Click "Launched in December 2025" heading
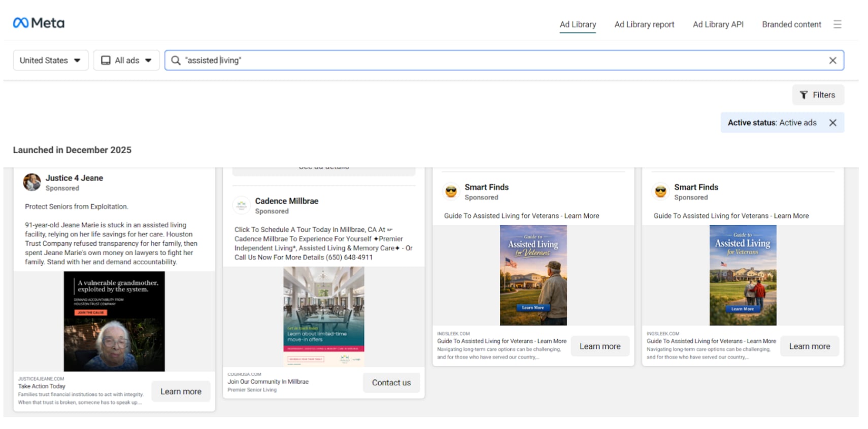 click(x=72, y=150)
